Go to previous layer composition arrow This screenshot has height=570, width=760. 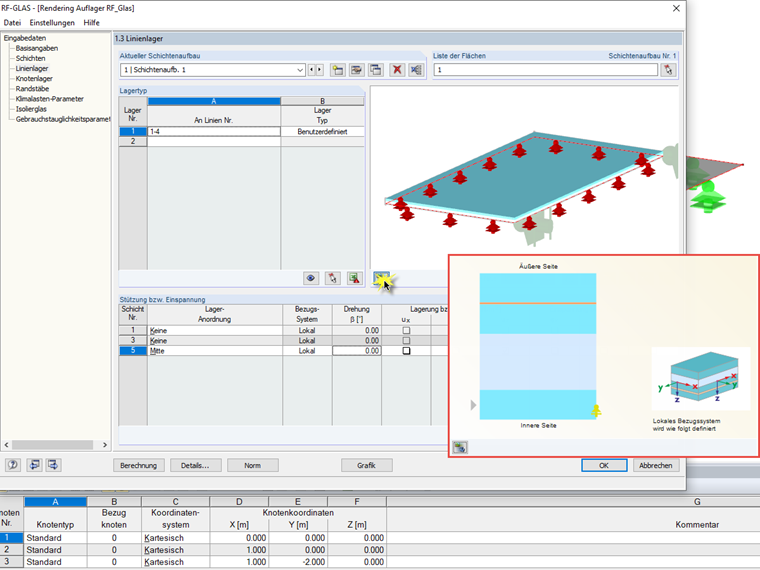[x=312, y=70]
